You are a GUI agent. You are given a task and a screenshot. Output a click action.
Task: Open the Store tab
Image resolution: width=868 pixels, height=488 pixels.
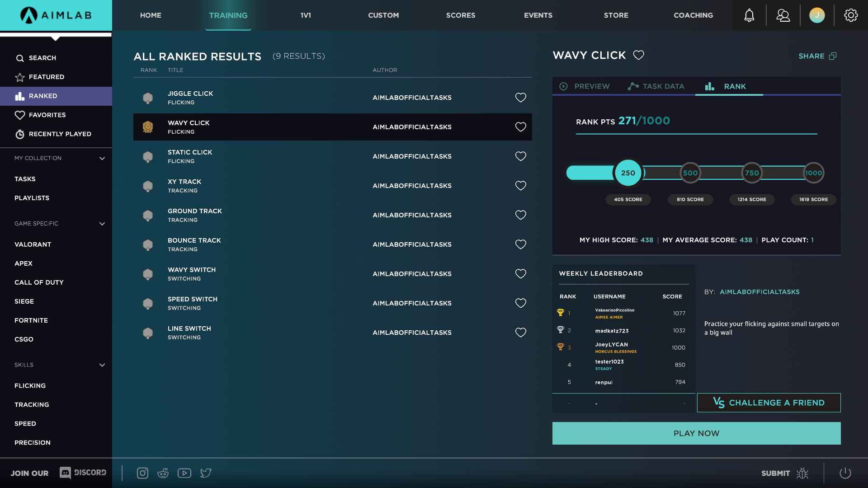point(616,15)
